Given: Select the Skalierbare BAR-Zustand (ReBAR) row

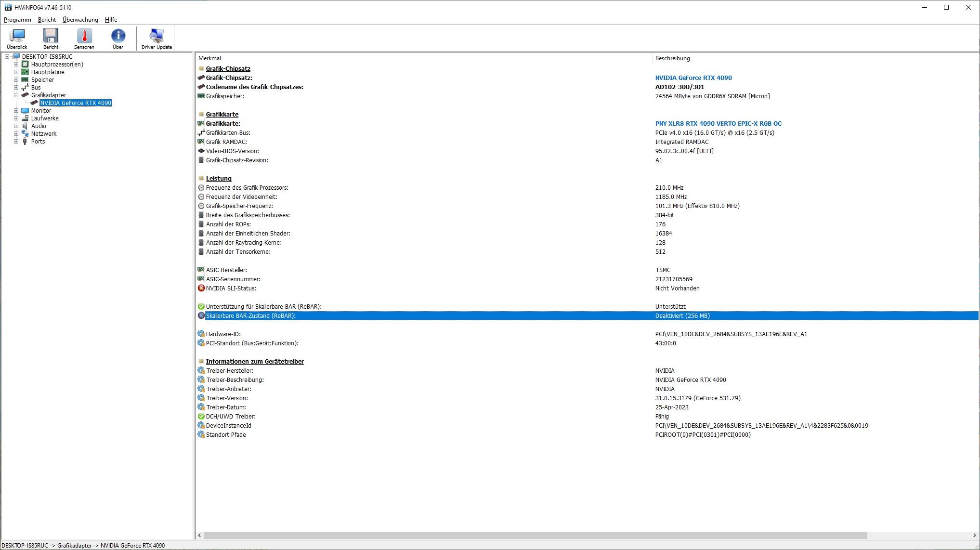Looking at the screenshot, I should (587, 316).
